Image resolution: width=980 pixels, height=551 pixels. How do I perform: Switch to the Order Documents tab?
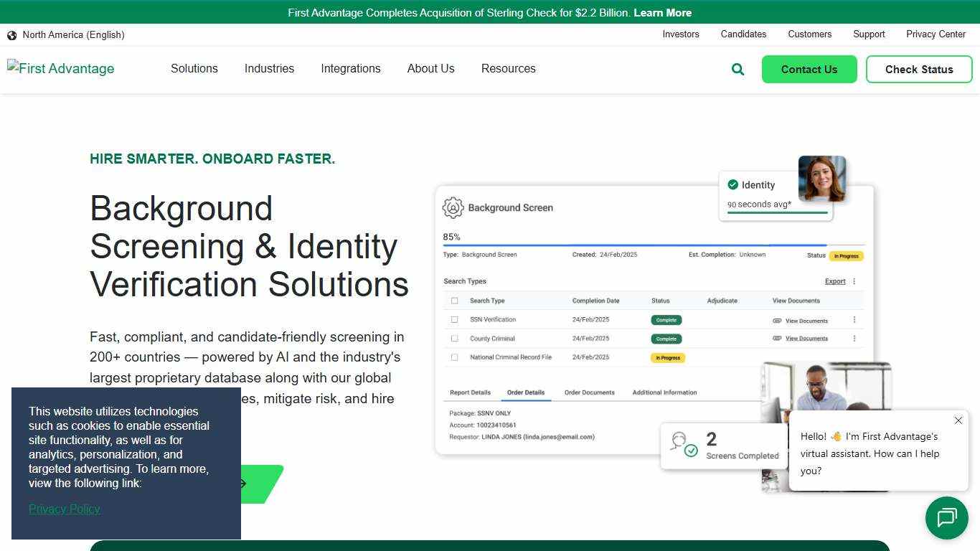[590, 392]
